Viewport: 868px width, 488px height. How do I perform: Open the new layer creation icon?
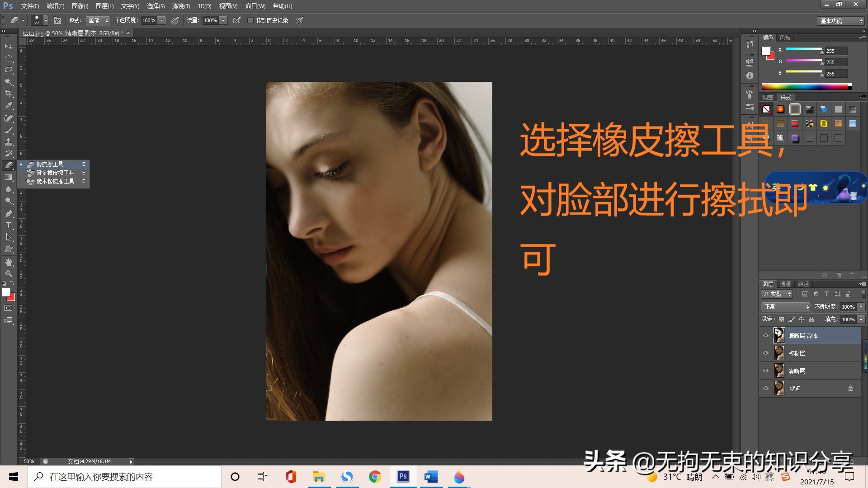840,275
